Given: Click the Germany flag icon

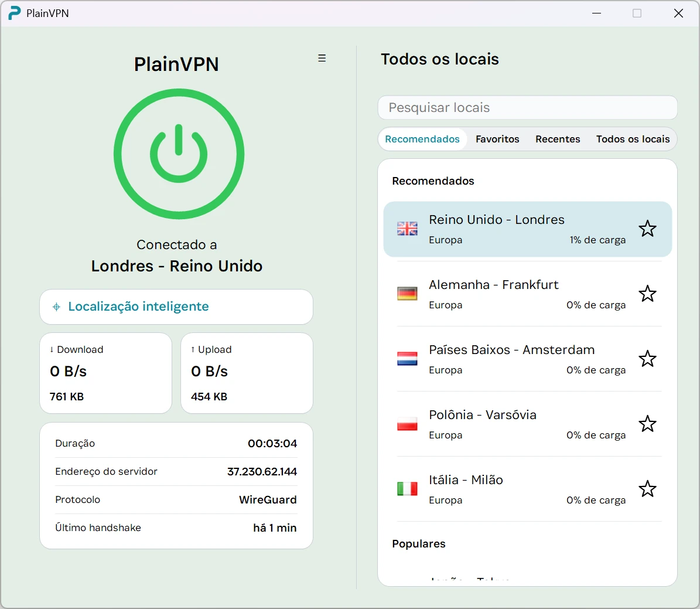Looking at the screenshot, I should pos(407,294).
